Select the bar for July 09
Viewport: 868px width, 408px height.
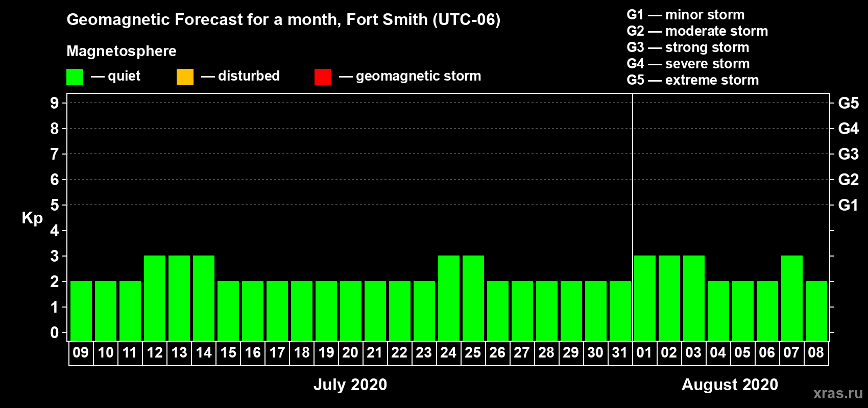[x=81, y=311]
